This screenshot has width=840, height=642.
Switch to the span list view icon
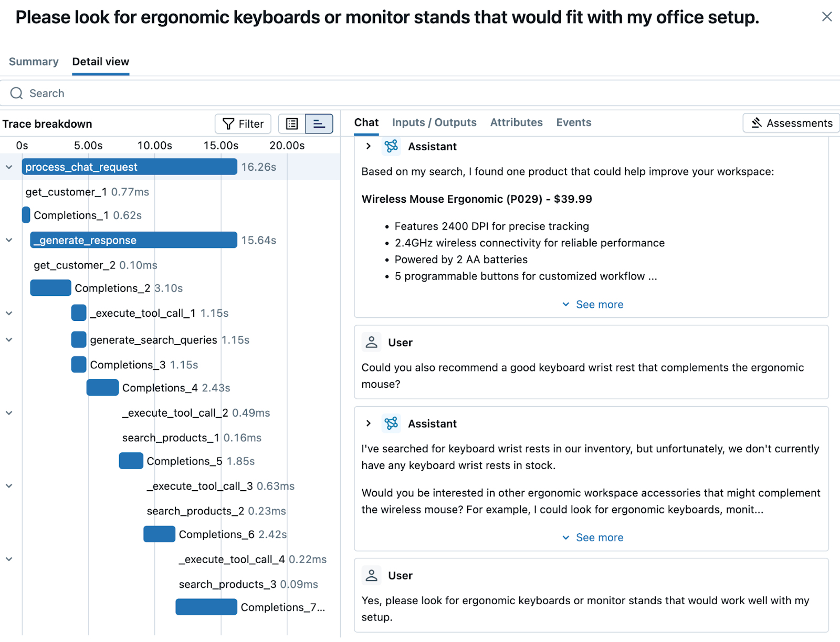pos(291,123)
